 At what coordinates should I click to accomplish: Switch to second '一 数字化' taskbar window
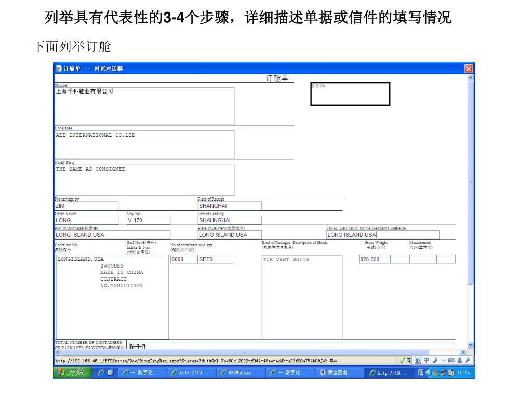290,373
